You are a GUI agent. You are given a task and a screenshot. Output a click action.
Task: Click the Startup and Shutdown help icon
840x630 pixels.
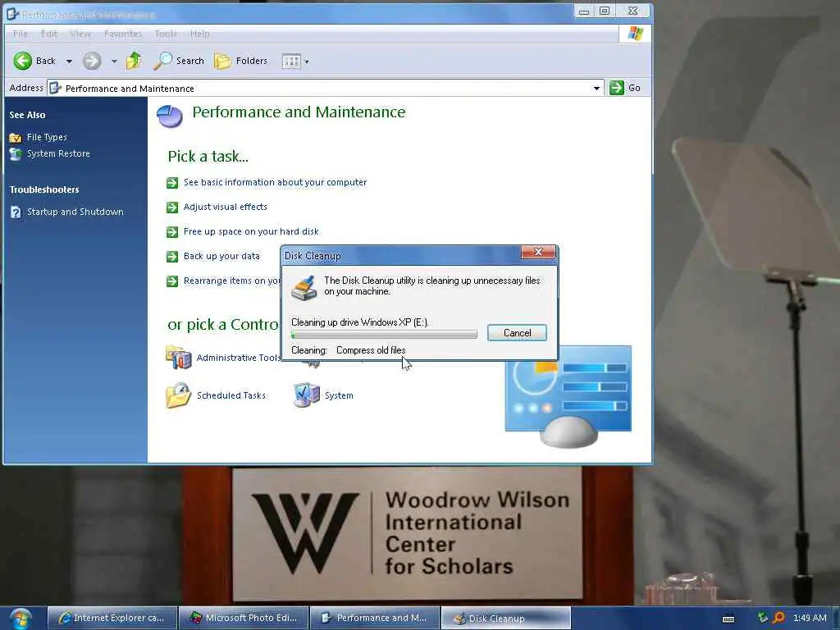tap(16, 212)
